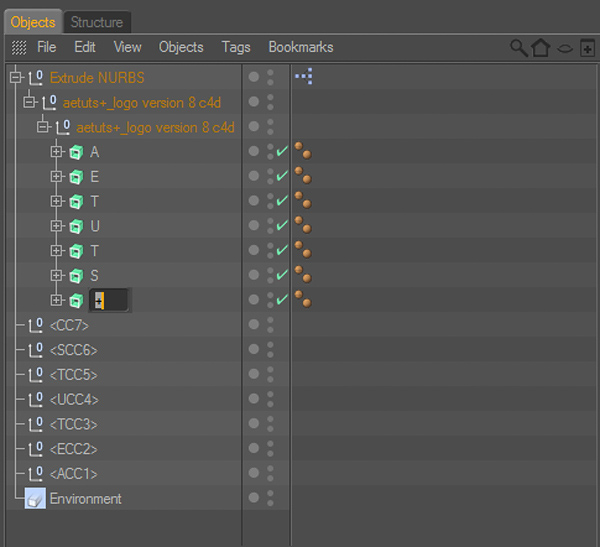
Task: Click the null icon of <ECC2>
Action: 36,449
